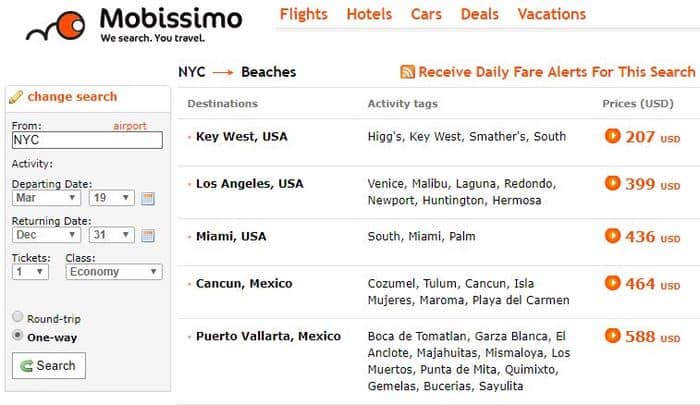This screenshot has height=405, width=700.
Task: Go to the Hotels tab
Action: [x=369, y=14]
